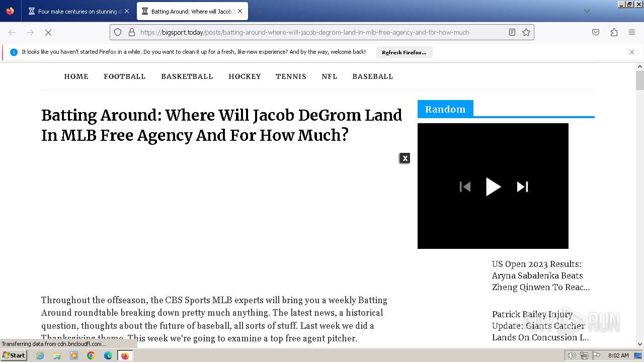
Task: Skip to next video
Action: point(523,187)
